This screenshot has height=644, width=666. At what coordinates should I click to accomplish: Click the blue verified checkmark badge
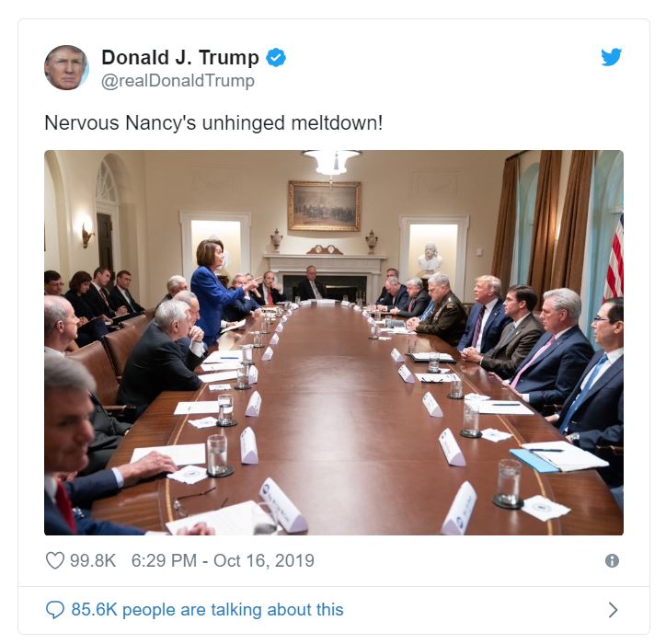point(276,57)
